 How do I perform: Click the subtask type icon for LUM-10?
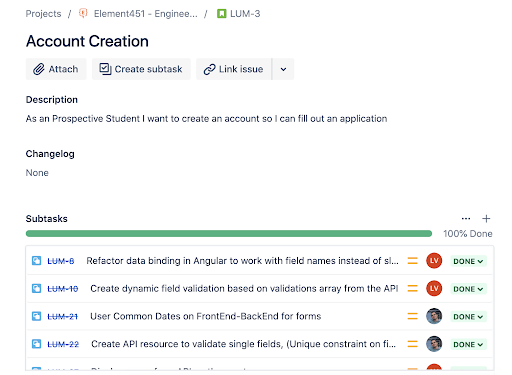36,288
